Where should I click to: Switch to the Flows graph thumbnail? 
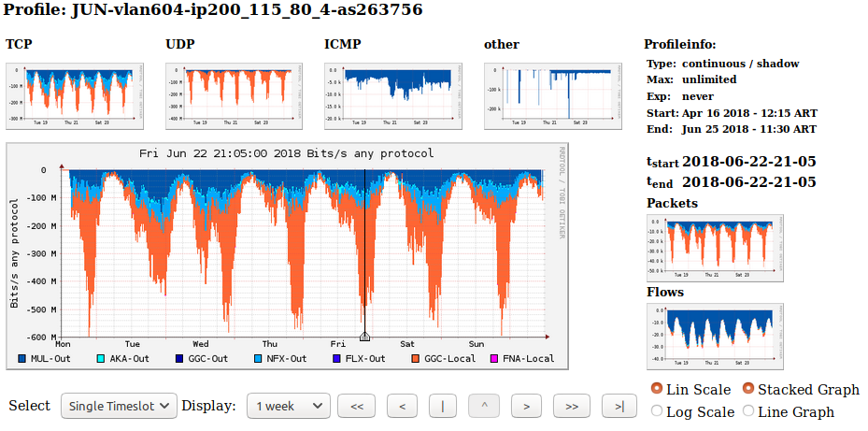[715, 337]
